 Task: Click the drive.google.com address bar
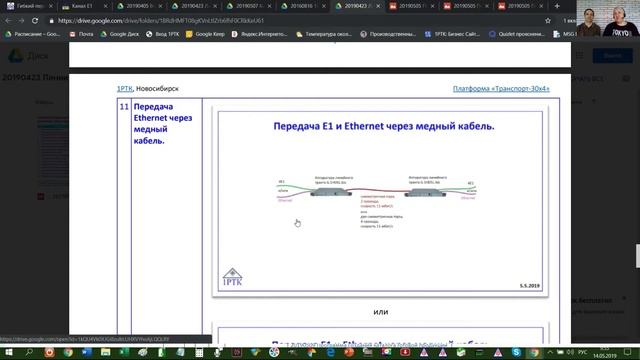(294, 20)
